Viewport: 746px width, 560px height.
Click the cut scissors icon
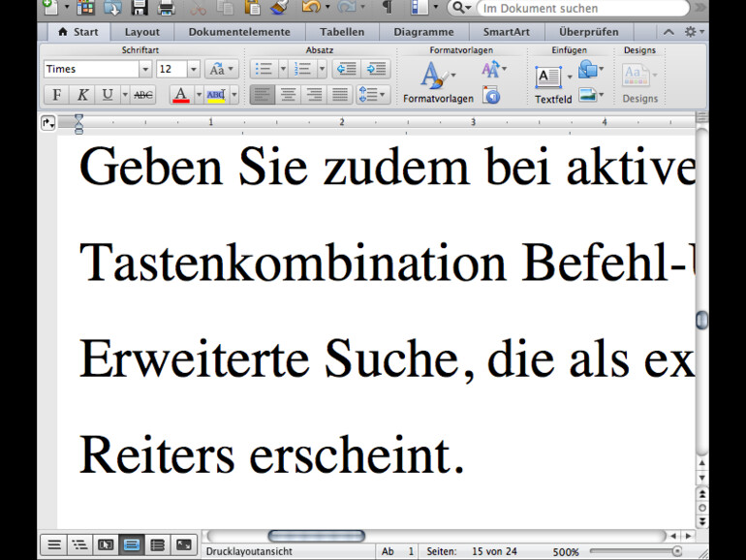198,7
